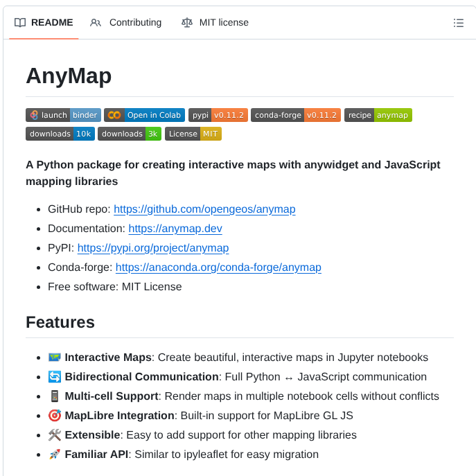The image size is (476, 476).
Task: Click the downloads 3k badge
Action: pos(130,134)
